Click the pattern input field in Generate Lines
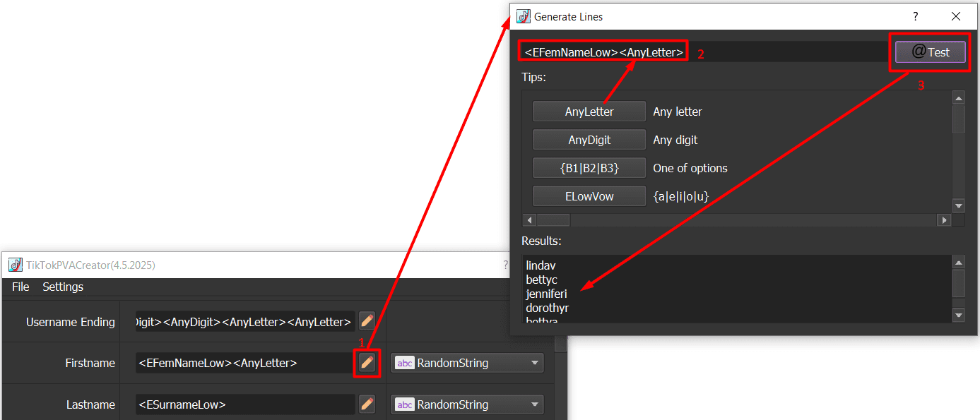The width and height of the screenshot is (980, 420). (705, 52)
